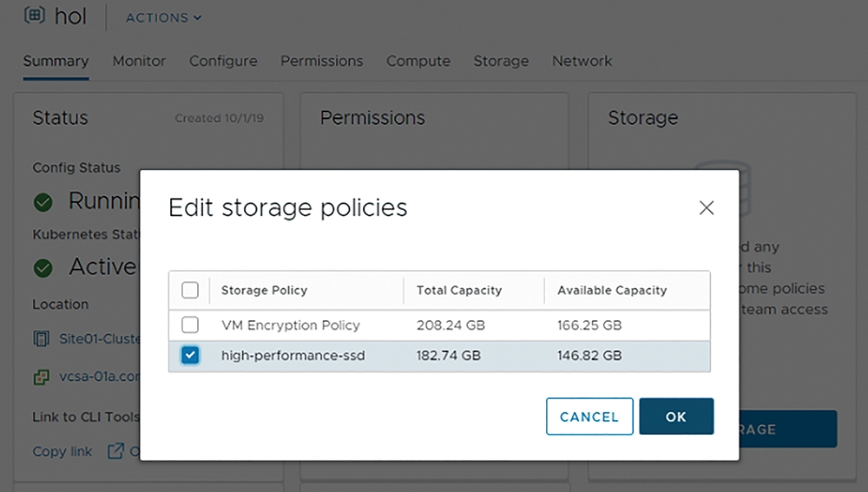Viewport: 868px width, 492px height.
Task: Click the 182.74 GB total capacity cell
Action: (449, 355)
